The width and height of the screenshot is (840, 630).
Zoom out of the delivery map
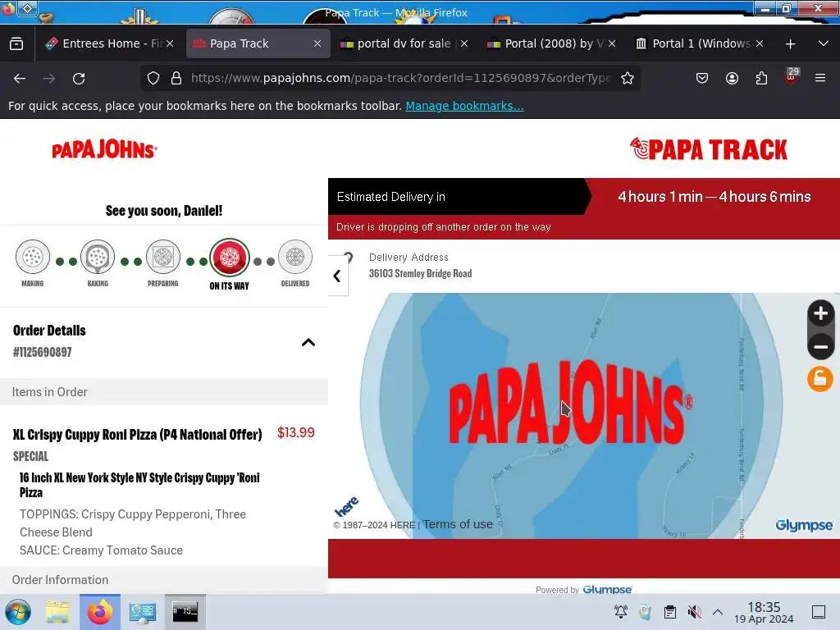[x=820, y=346]
